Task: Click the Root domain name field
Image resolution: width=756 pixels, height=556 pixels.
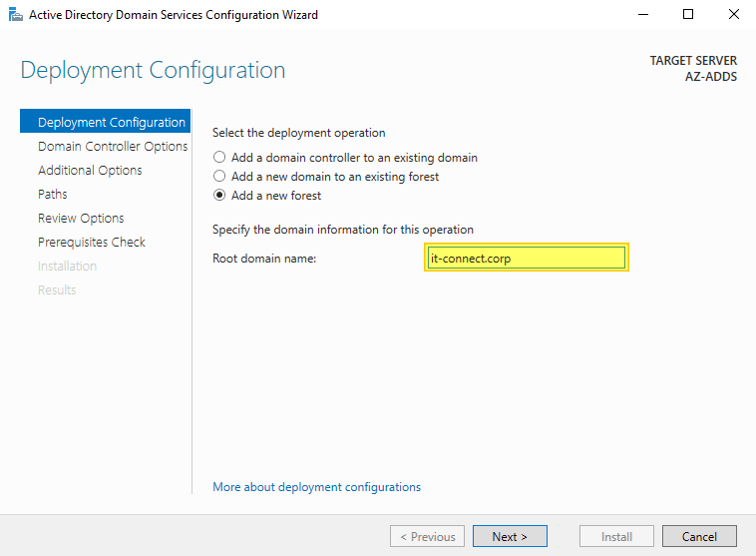Action: 526,259
